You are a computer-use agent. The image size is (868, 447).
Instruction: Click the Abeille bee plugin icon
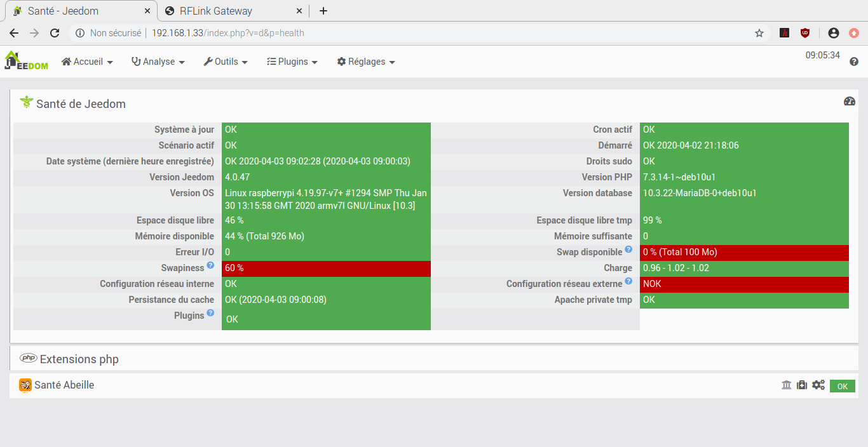(25, 385)
